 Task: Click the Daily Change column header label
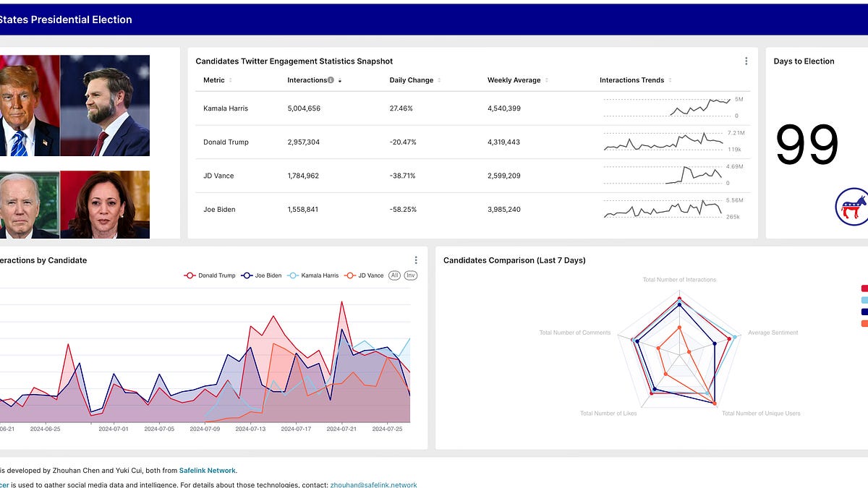(x=412, y=80)
